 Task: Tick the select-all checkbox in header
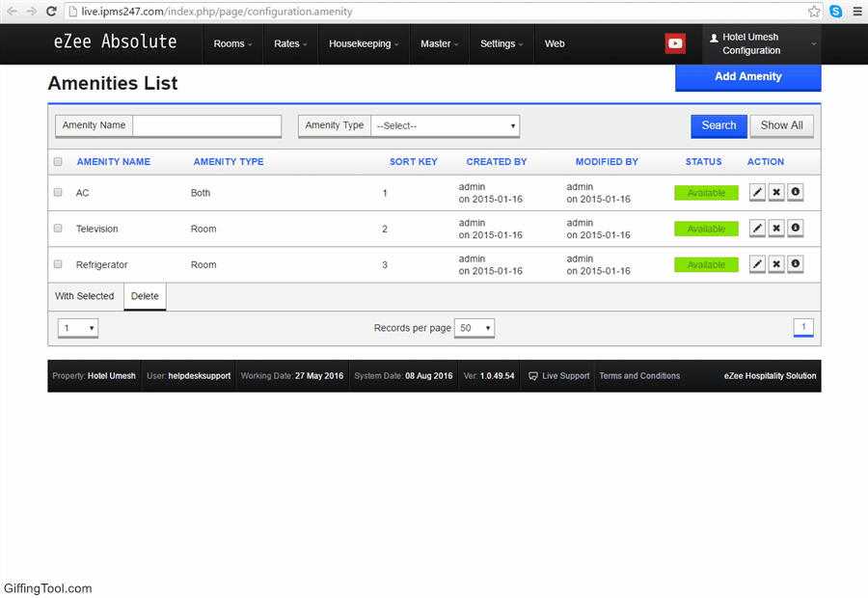click(x=58, y=162)
